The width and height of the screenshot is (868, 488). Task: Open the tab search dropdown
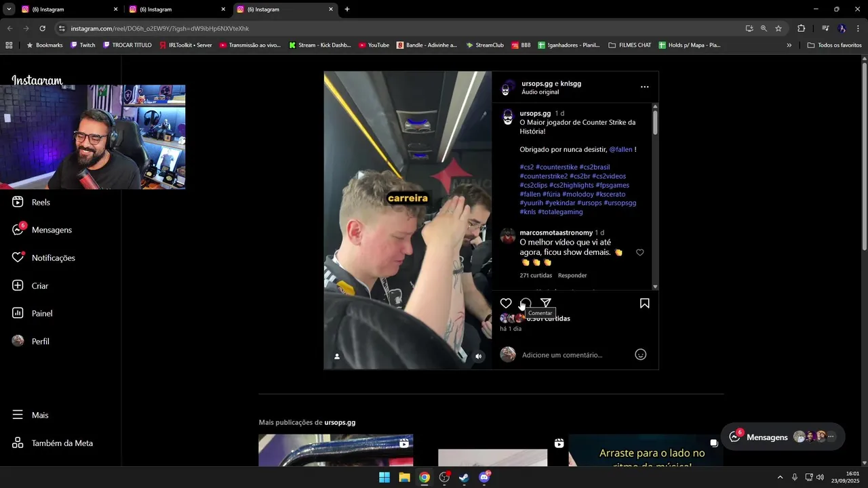pos(9,9)
